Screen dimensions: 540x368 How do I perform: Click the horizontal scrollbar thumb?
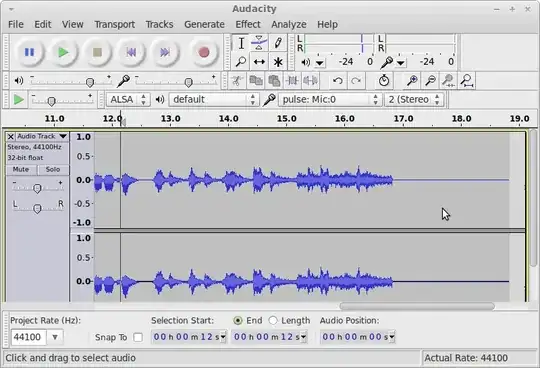click(417, 306)
